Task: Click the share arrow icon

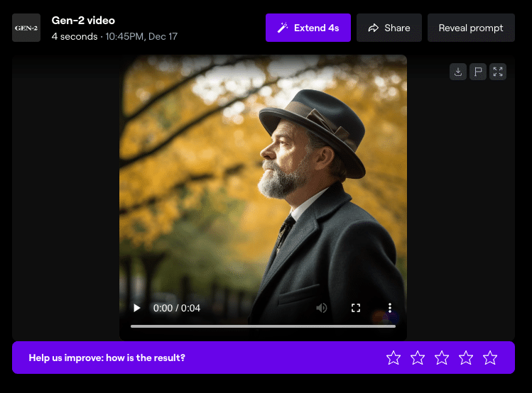Action: pyautogui.click(x=373, y=28)
